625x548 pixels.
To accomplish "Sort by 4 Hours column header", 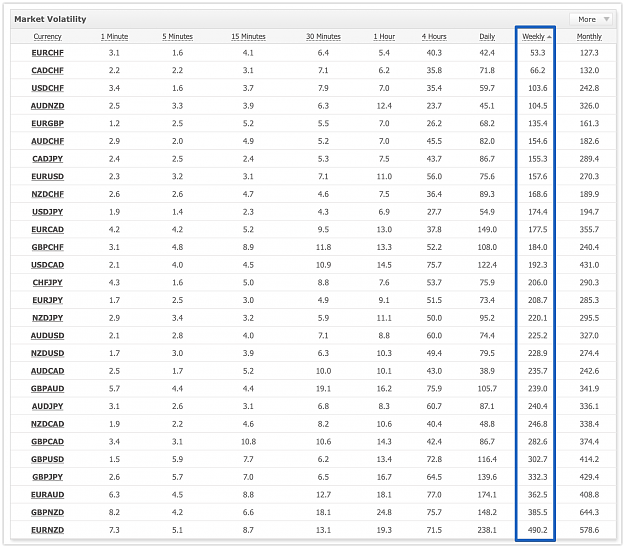I will pos(434,37).
